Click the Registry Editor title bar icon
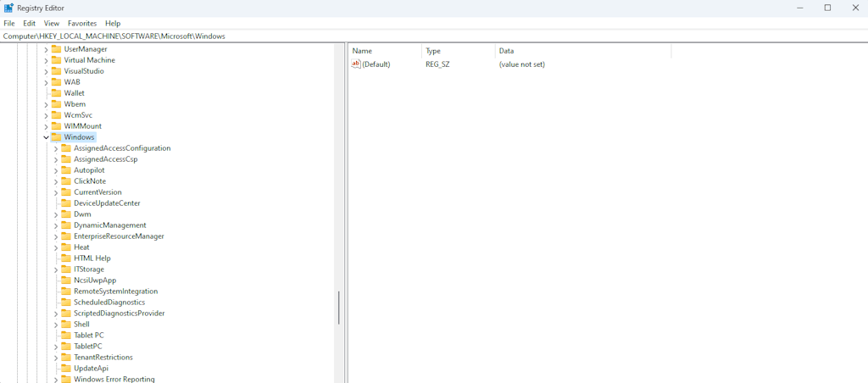Screen dimensions: 868x383 click(x=8, y=8)
